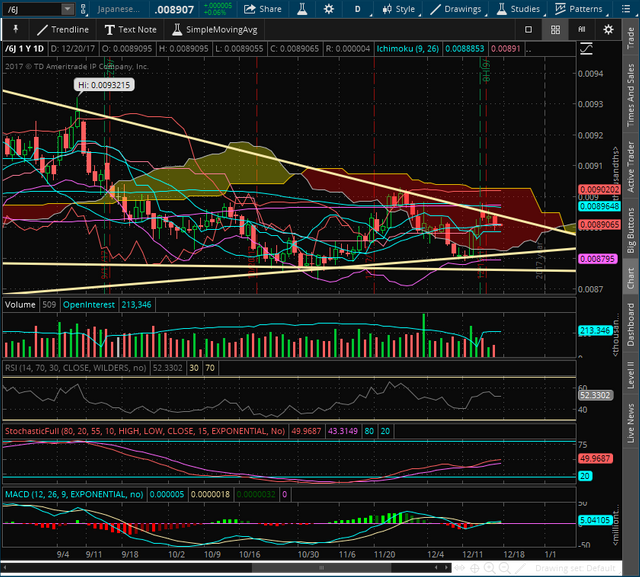The image size is (640, 577).
Task: Open the Studies menu
Action: pos(519,9)
